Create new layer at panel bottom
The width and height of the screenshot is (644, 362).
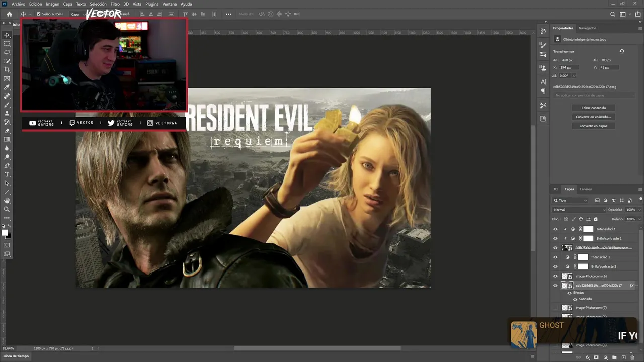pos(623,358)
